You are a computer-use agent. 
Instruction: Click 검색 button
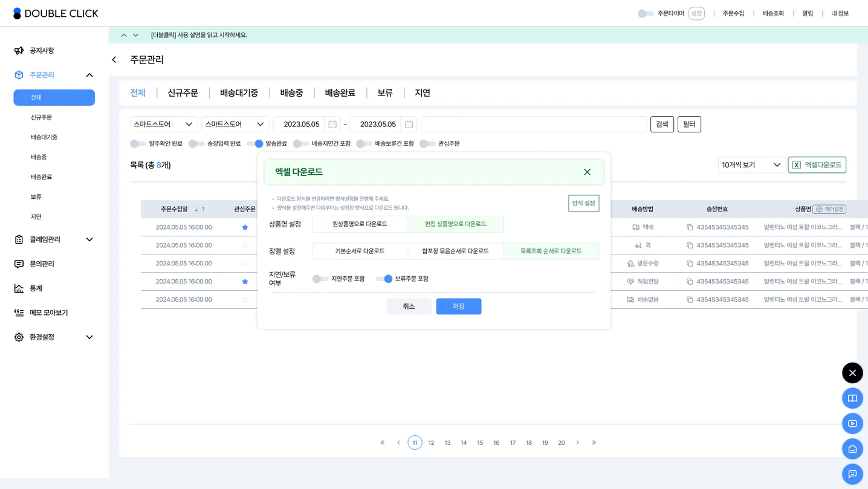click(x=662, y=125)
